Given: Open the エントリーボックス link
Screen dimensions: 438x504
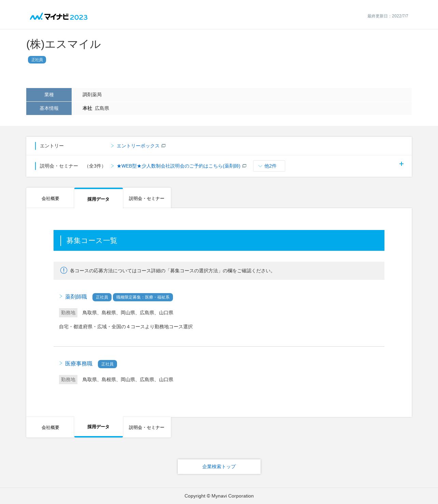Looking at the screenshot, I should 138,146.
